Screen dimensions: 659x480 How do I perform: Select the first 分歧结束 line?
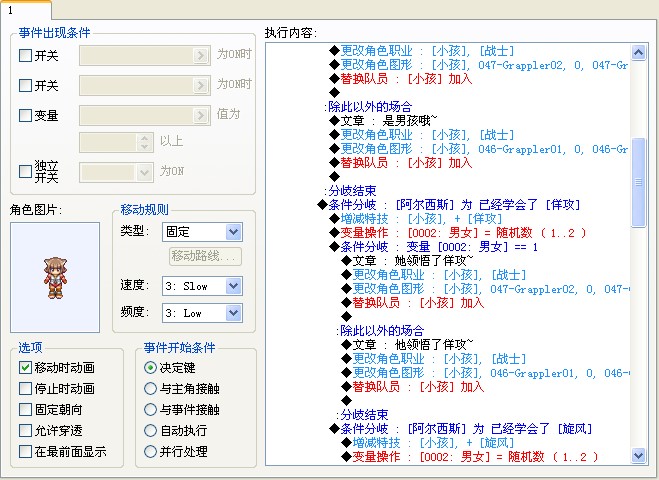[x=350, y=191]
